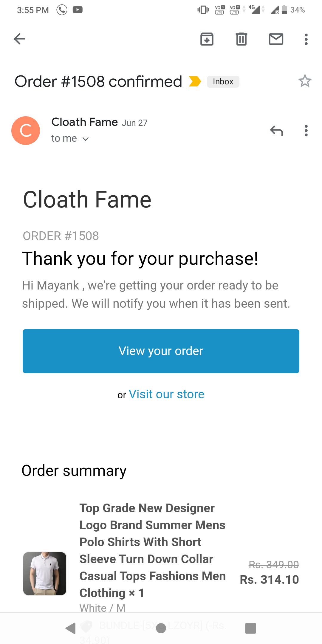Tap the Order #1508 confirmed subject
This screenshot has width=322, height=644.
(98, 81)
